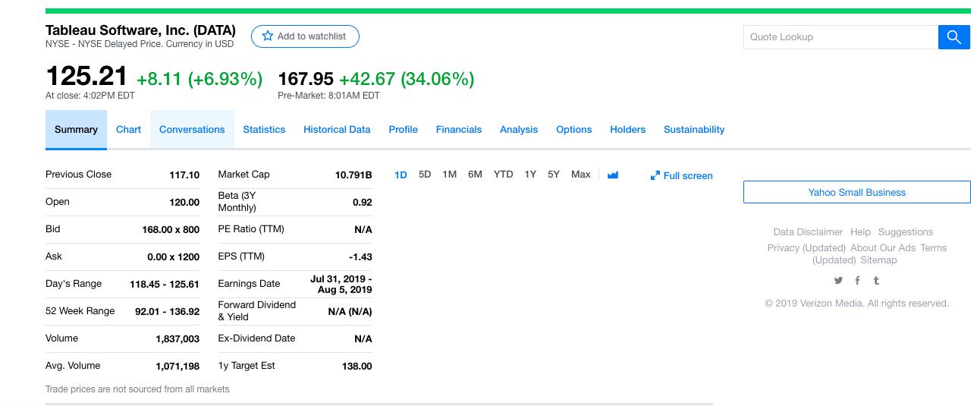The image size is (980, 406).
Task: Click the closing price 125.21
Action: pyautogui.click(x=86, y=76)
